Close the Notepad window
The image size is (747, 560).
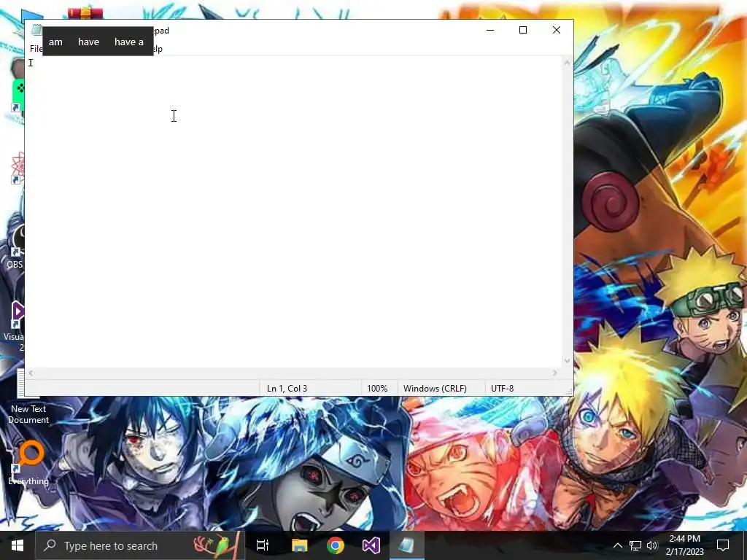[557, 30]
